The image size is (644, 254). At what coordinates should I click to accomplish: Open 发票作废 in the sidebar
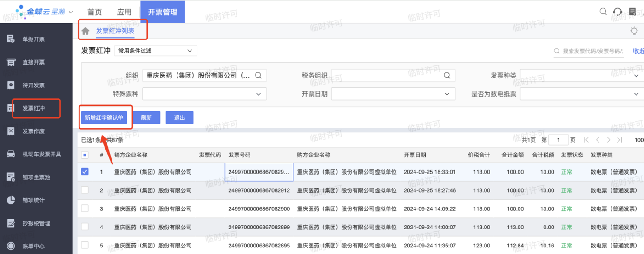[x=33, y=131]
